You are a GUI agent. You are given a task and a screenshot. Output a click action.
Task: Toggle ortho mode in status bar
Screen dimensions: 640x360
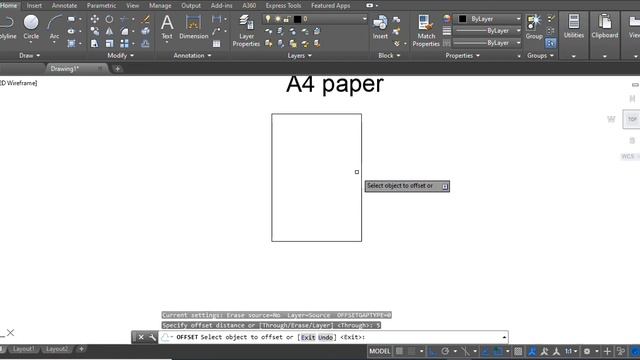[432, 351]
